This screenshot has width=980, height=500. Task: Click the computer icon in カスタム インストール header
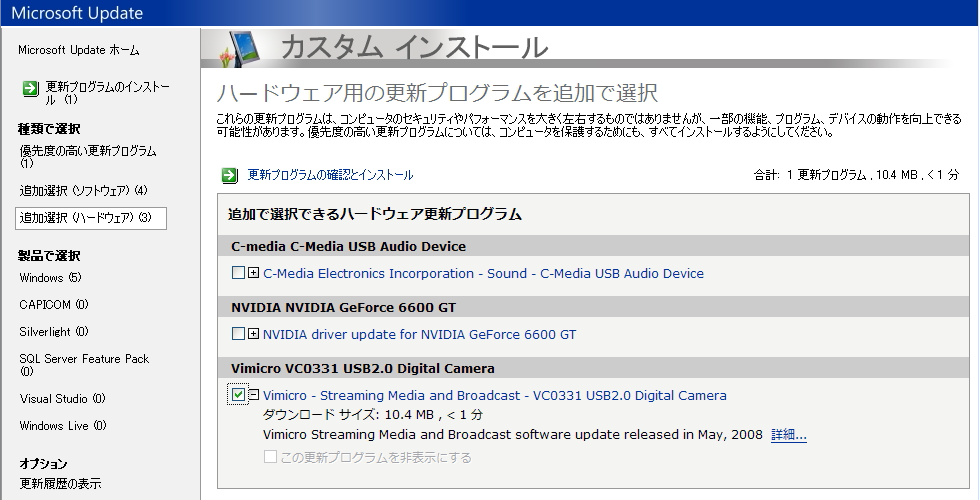tap(242, 48)
